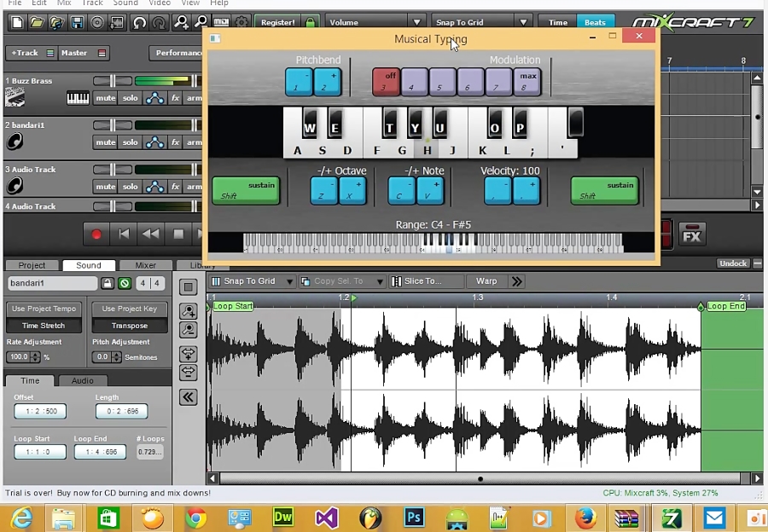
Task: Click the Save project disk icon
Action: 77,22
